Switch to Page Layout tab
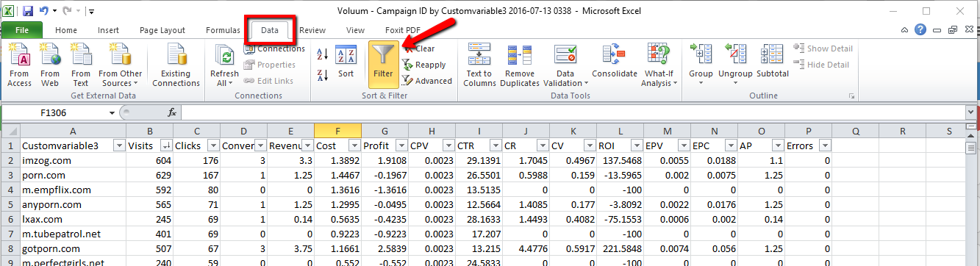 [162, 30]
